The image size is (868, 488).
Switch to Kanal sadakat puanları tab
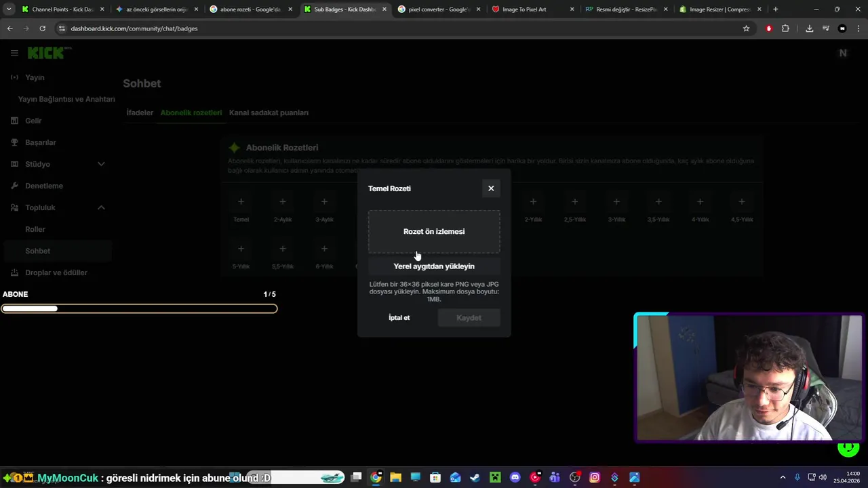coord(269,113)
